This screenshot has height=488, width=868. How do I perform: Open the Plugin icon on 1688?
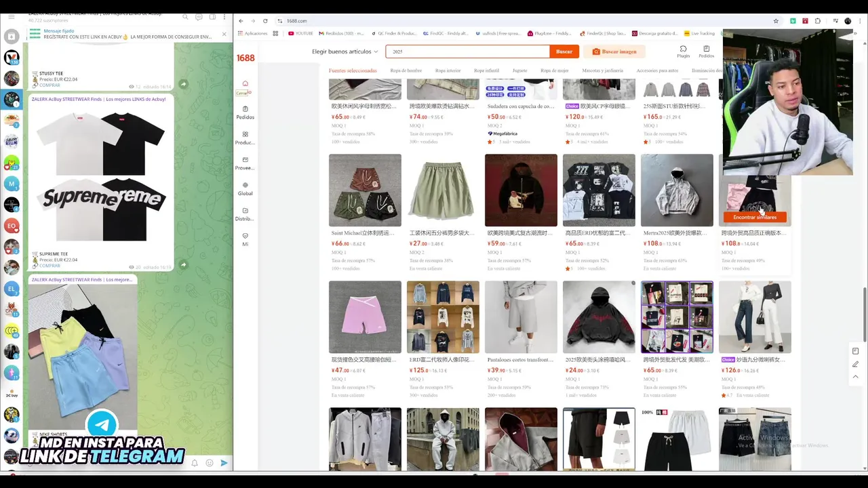[683, 52]
